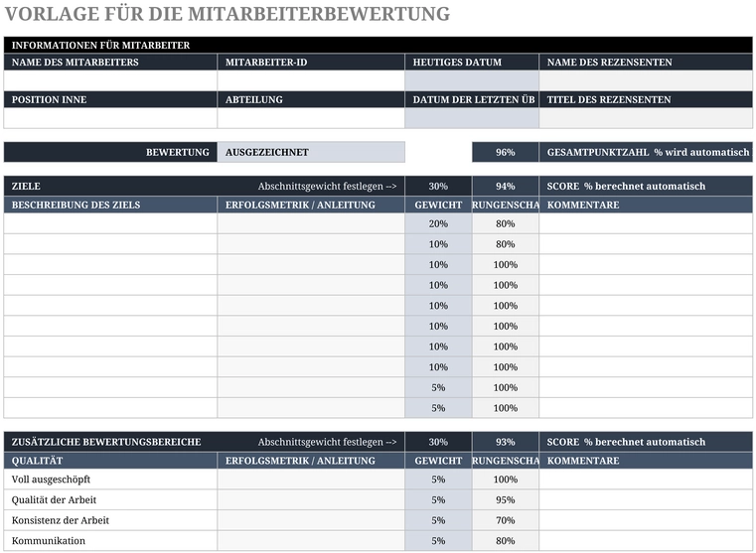Image resolution: width=756 pixels, height=553 pixels.
Task: Click the 'Kommunikation' row label
Action: click(x=49, y=540)
